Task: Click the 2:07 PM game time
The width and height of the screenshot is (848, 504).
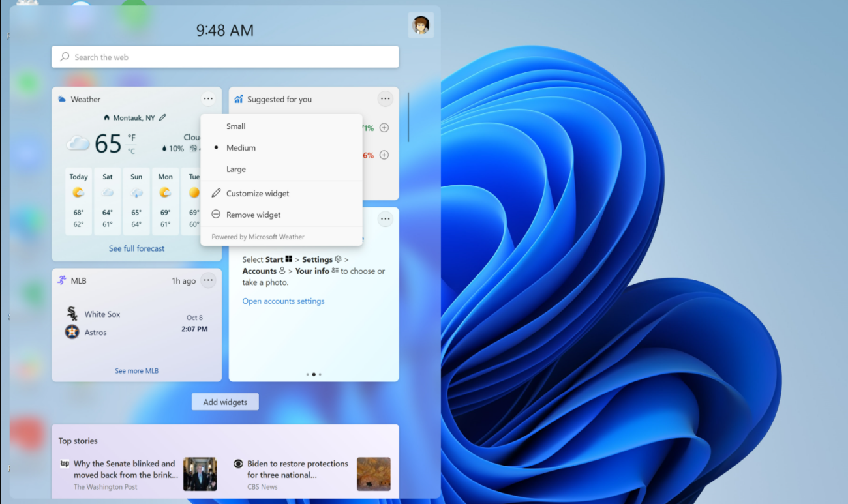Action: pyautogui.click(x=194, y=329)
